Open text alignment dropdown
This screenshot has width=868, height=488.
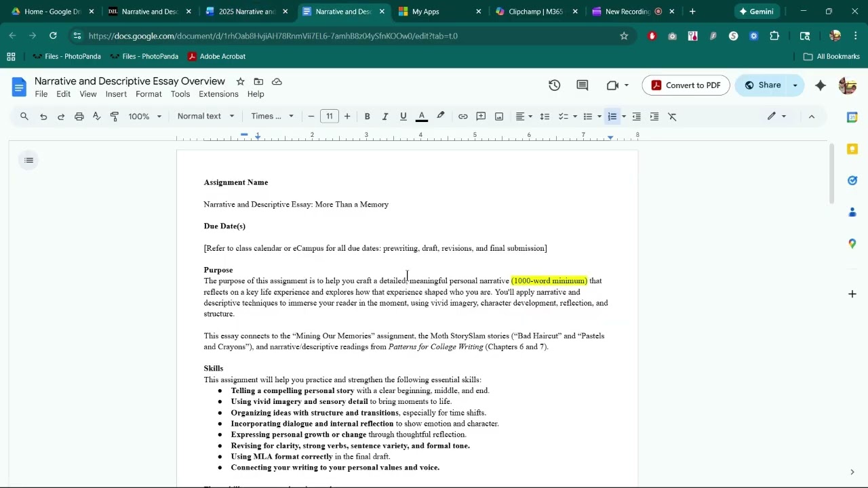(x=524, y=117)
